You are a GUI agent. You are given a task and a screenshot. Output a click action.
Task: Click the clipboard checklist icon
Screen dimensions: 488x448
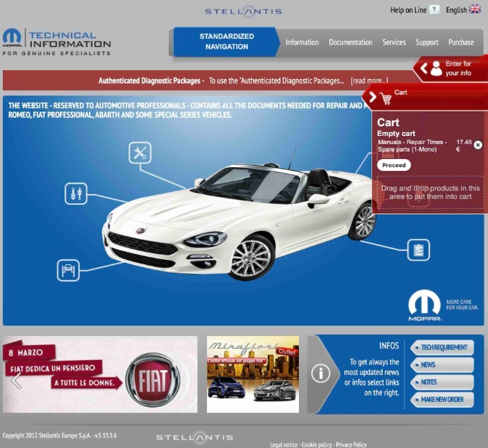[x=418, y=249]
